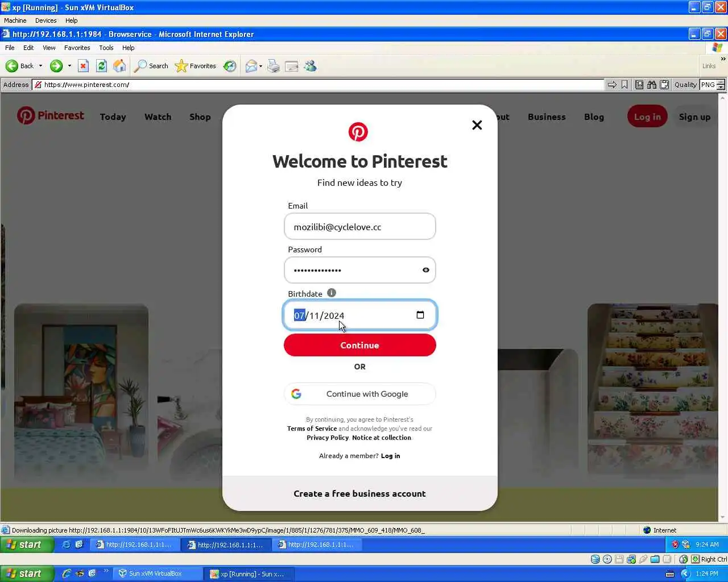Click Continue with Google button
Image resolution: width=728 pixels, height=582 pixels.
click(359, 394)
